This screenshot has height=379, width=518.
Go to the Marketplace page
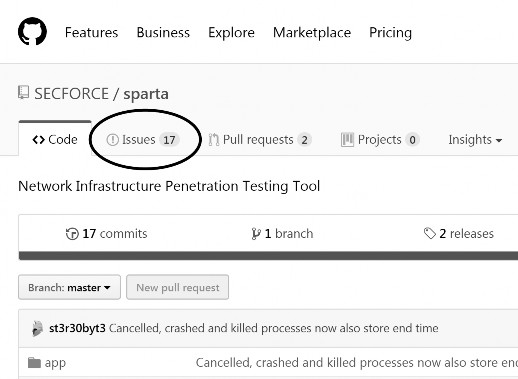pos(312,33)
